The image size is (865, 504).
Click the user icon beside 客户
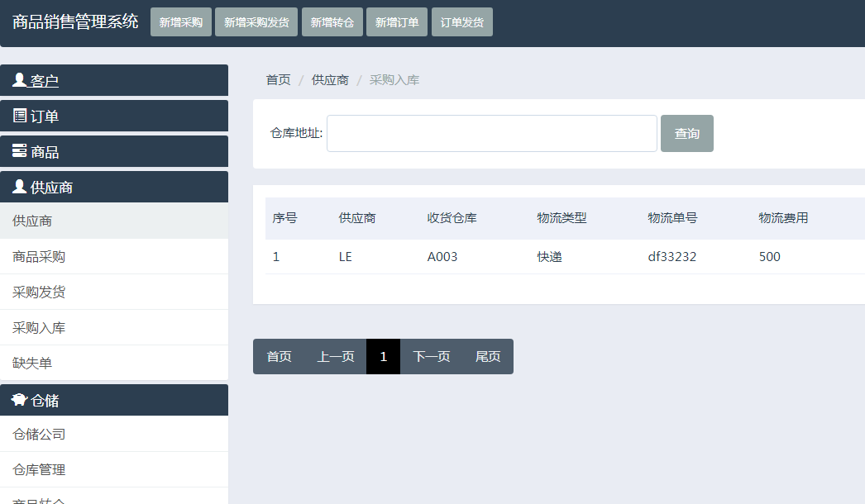click(x=20, y=80)
